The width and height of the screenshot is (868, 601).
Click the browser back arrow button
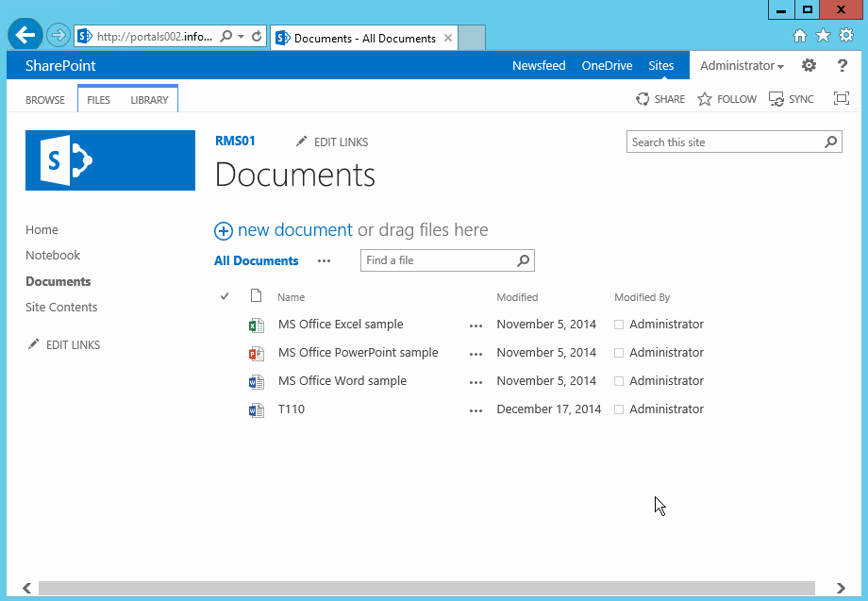pos(25,36)
